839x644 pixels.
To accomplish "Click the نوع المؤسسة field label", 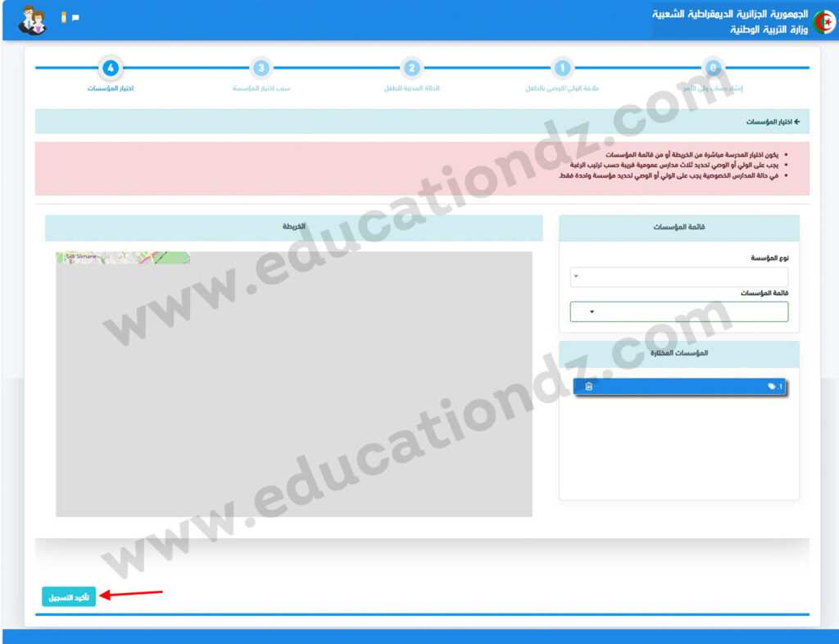I will tap(769, 258).
